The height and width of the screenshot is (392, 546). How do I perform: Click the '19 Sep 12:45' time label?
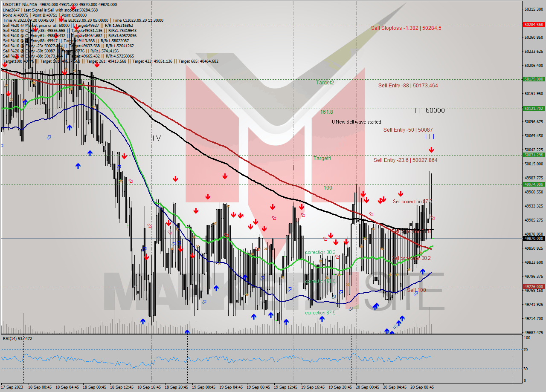pyautogui.click(x=286, y=387)
